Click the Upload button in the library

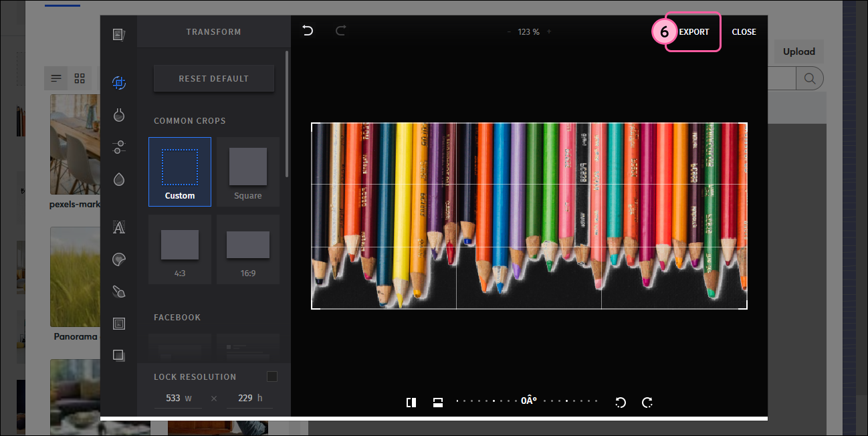pos(799,51)
